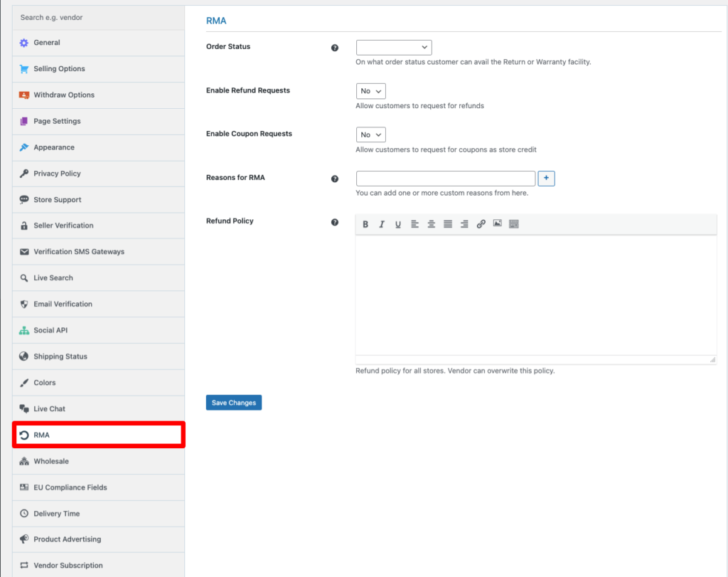This screenshot has width=728, height=577.
Task: Insert image into Refund Policy editor
Action: [x=497, y=223]
